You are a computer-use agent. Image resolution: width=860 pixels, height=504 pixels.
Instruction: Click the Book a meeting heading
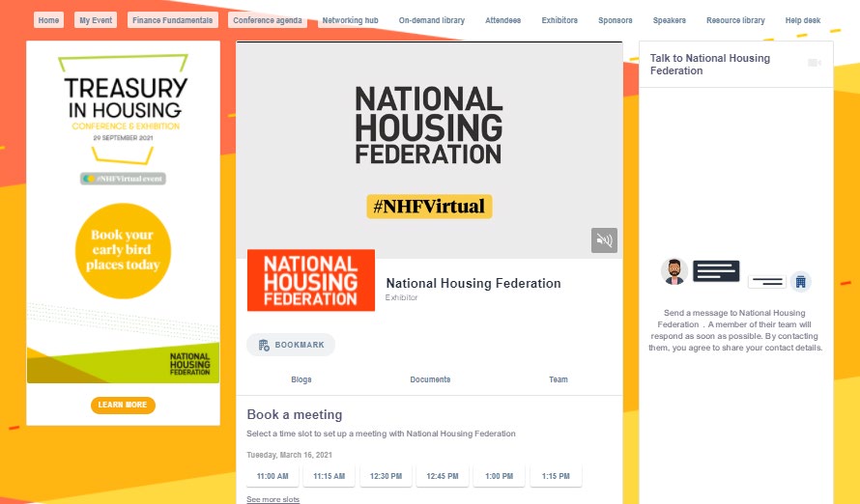(295, 415)
